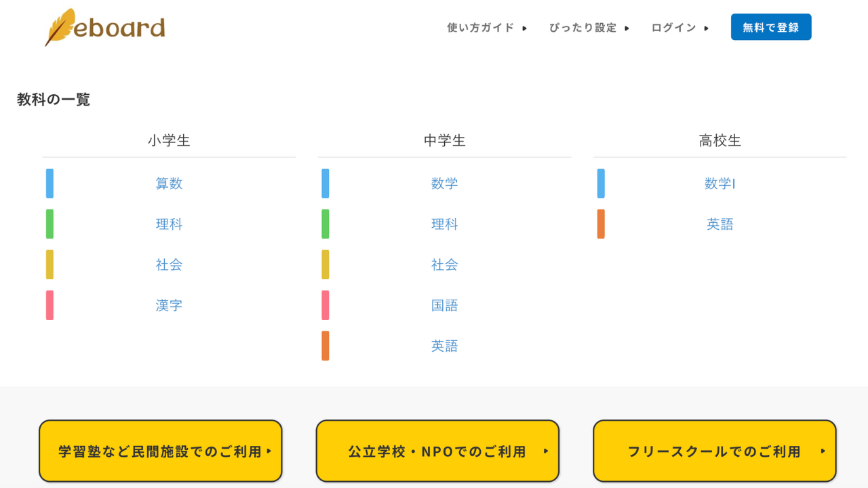Click 公立学校・NPOでのご利用 button
This screenshot has width=868, height=488.
[437, 451]
